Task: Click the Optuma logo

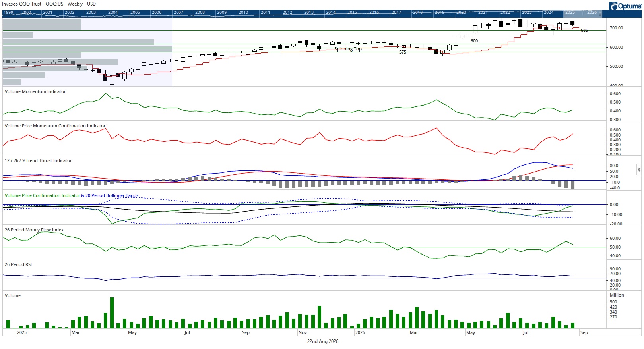Action: (625, 6)
